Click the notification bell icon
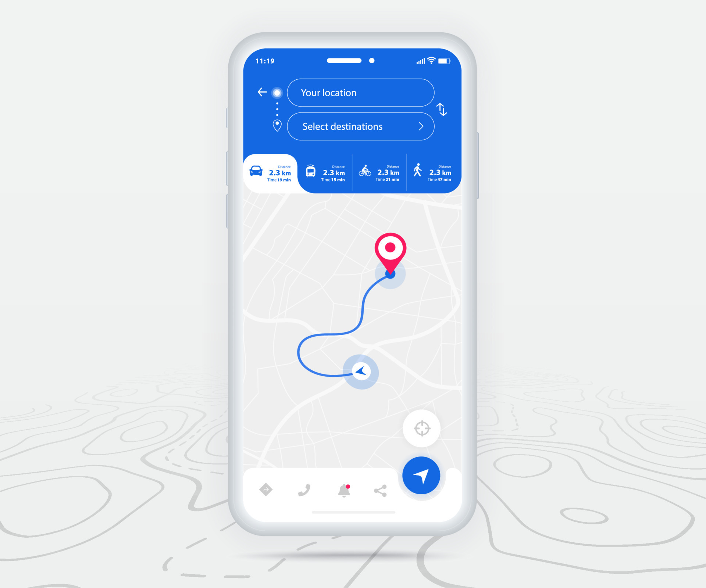 point(343,491)
